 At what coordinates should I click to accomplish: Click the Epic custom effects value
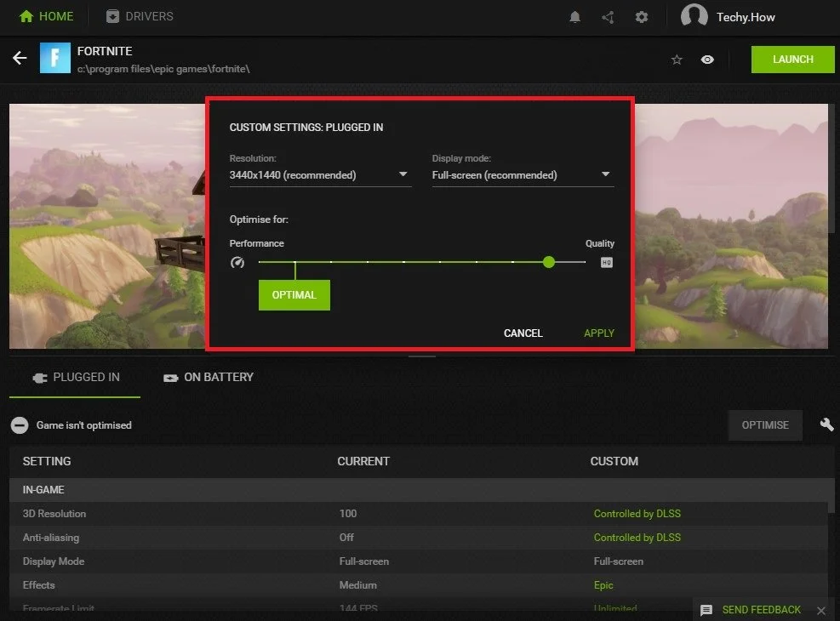coord(603,585)
